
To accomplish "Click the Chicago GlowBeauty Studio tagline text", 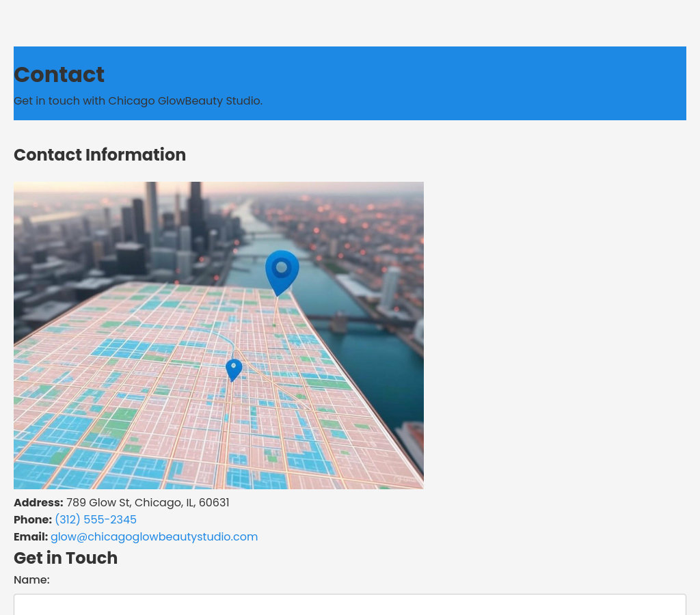I will tap(138, 101).
